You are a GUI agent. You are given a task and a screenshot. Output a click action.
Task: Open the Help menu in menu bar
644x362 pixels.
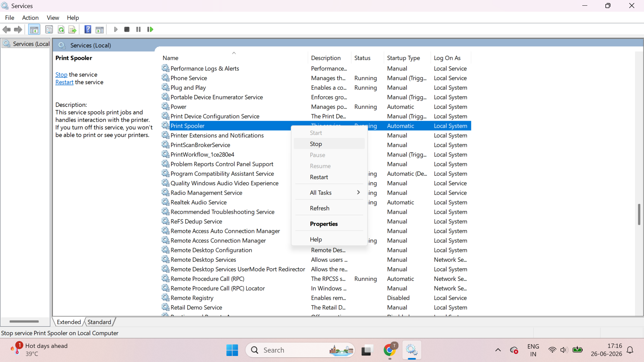(x=73, y=18)
